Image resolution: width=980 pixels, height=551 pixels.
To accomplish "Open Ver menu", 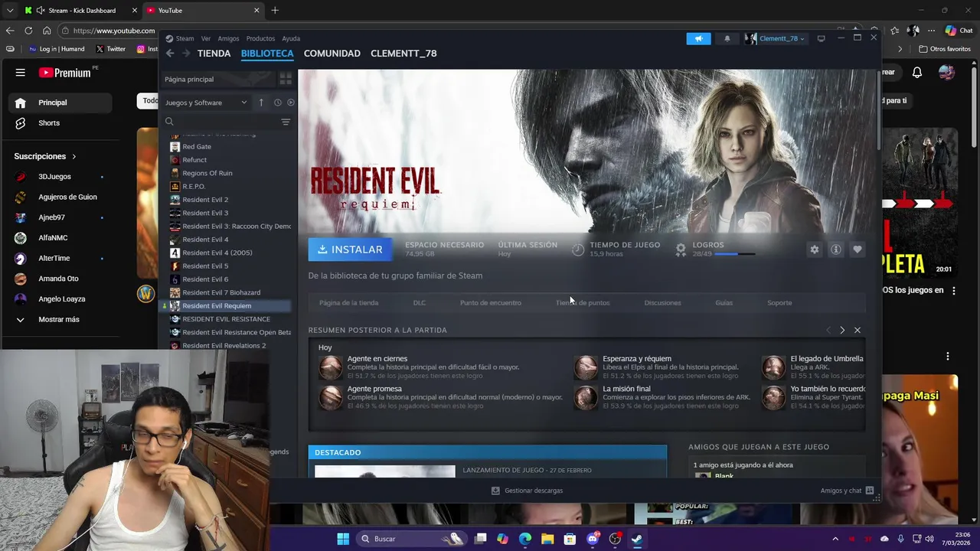I will 206,38.
